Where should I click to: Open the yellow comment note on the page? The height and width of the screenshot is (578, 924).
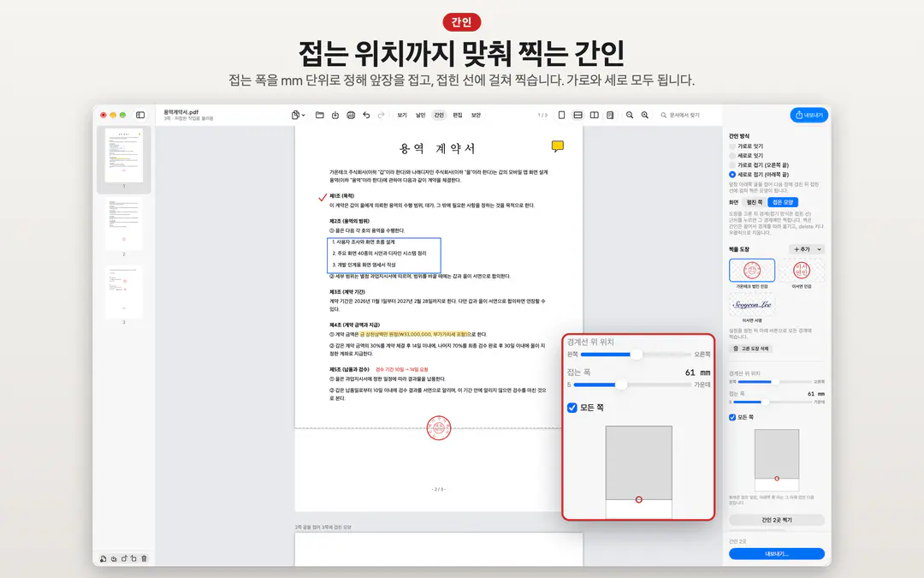(x=558, y=146)
